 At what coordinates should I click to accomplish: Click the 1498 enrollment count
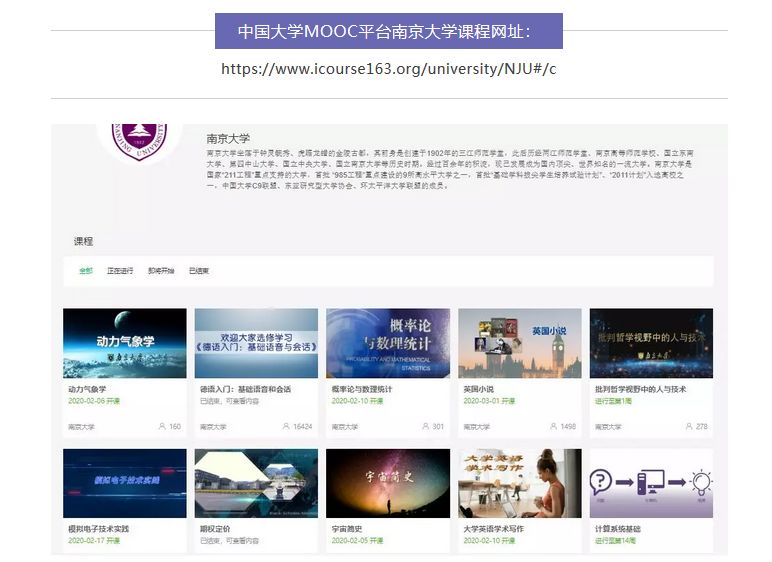(568, 427)
